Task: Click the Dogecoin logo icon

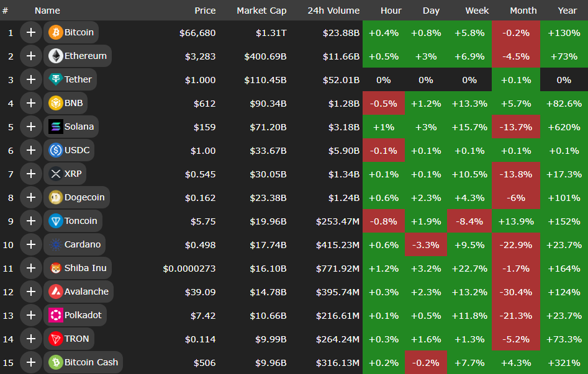Action: coord(56,197)
